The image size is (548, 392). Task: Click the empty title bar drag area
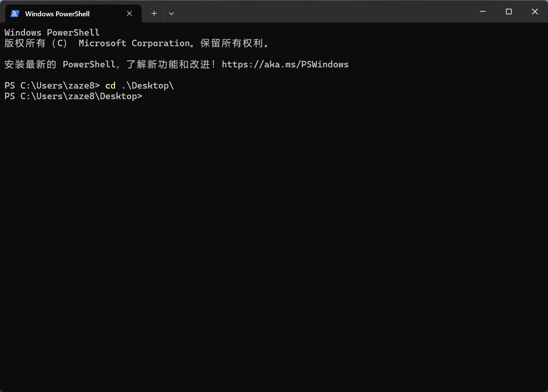coord(322,12)
